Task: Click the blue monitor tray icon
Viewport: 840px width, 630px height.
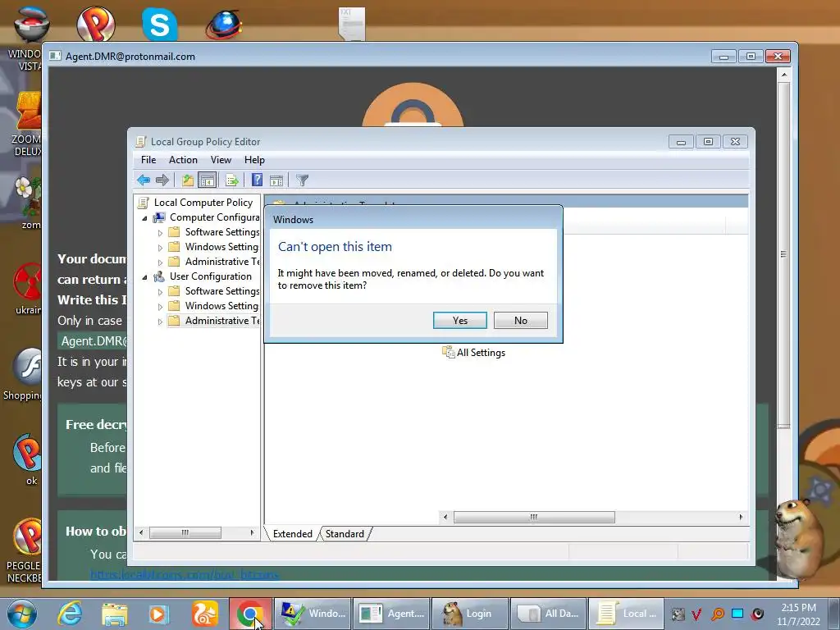Action: point(737,614)
